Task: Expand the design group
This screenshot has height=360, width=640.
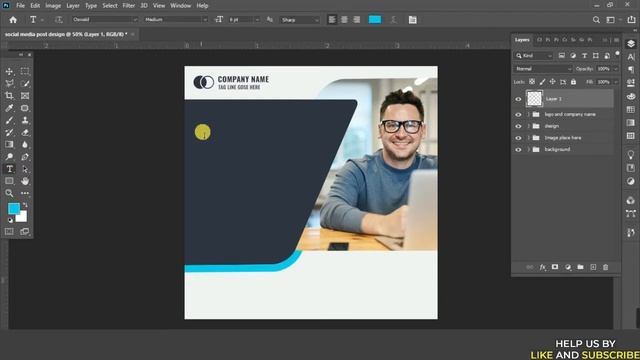Action: (x=528, y=126)
